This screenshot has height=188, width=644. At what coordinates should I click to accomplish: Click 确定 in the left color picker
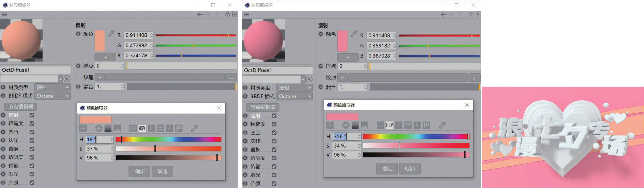pos(140,171)
